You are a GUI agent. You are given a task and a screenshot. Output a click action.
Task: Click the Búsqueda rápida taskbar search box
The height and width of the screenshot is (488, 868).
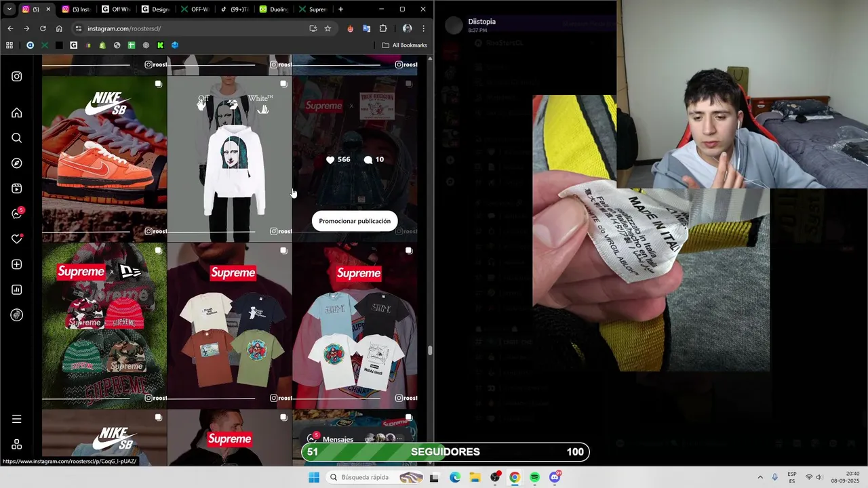point(375,477)
